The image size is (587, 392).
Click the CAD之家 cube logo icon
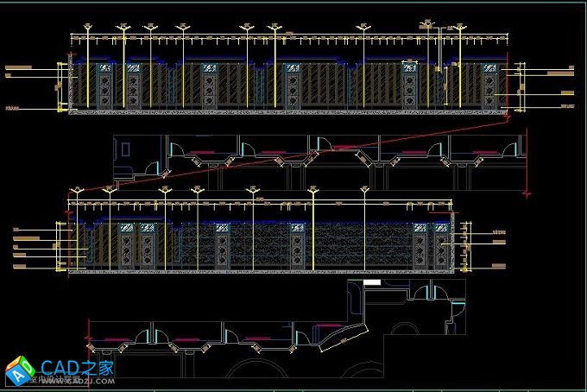click(x=19, y=370)
